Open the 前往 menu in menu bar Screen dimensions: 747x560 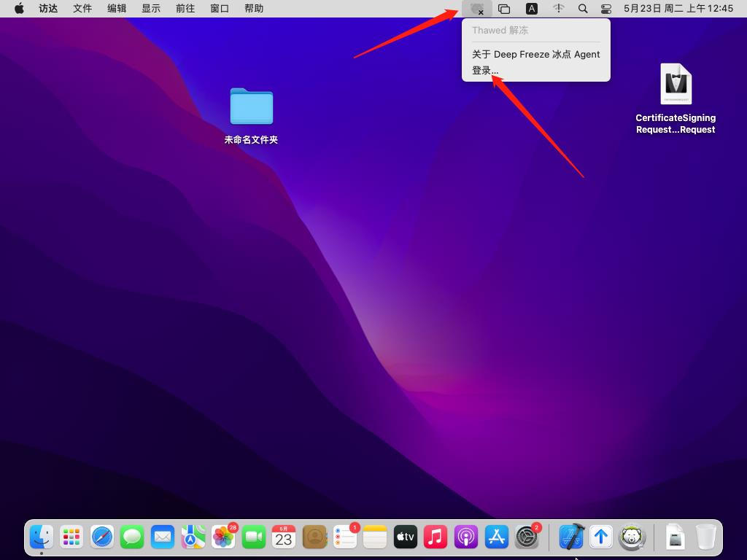pos(185,9)
